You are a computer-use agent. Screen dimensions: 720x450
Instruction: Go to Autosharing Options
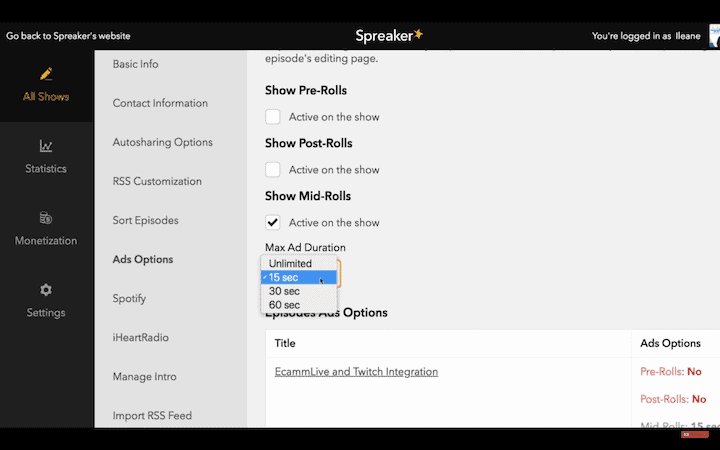162,142
